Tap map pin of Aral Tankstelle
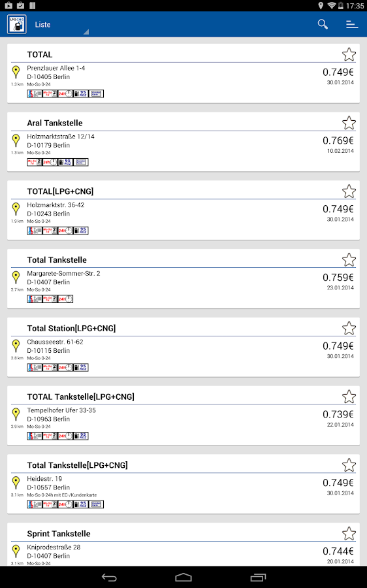Viewport: 367px width, 588px height. tap(16, 140)
